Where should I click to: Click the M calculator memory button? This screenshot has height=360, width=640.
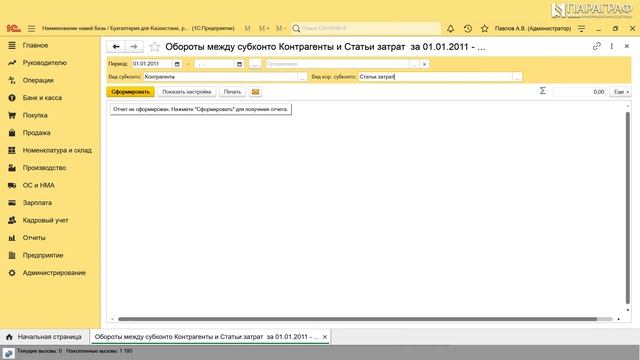[247, 29]
